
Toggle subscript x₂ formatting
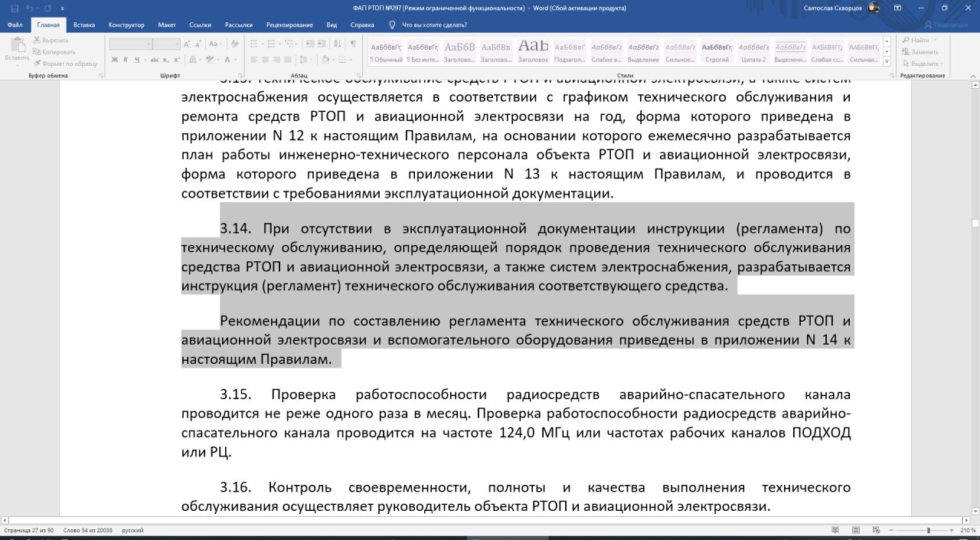point(167,60)
